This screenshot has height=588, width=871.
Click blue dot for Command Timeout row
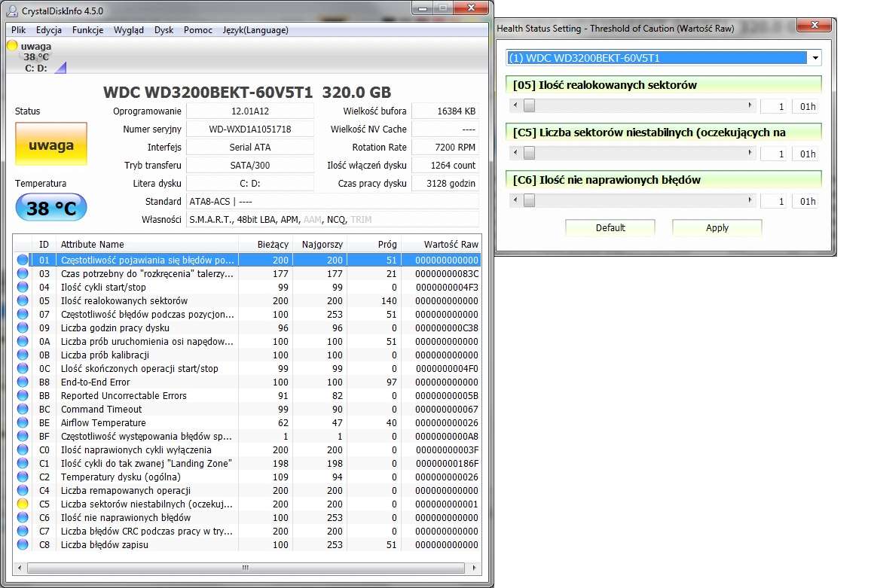22,410
